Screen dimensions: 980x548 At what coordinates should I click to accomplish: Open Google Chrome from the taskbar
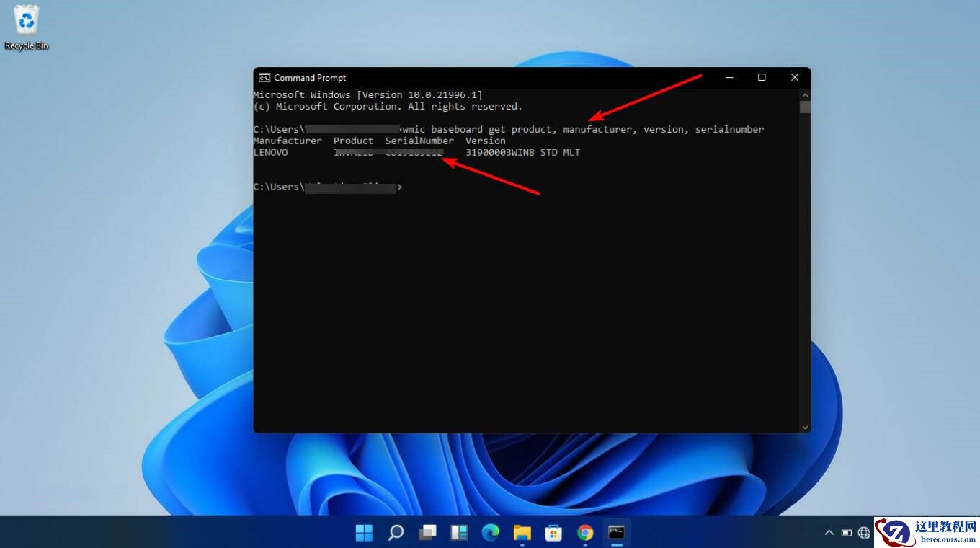pyautogui.click(x=585, y=532)
